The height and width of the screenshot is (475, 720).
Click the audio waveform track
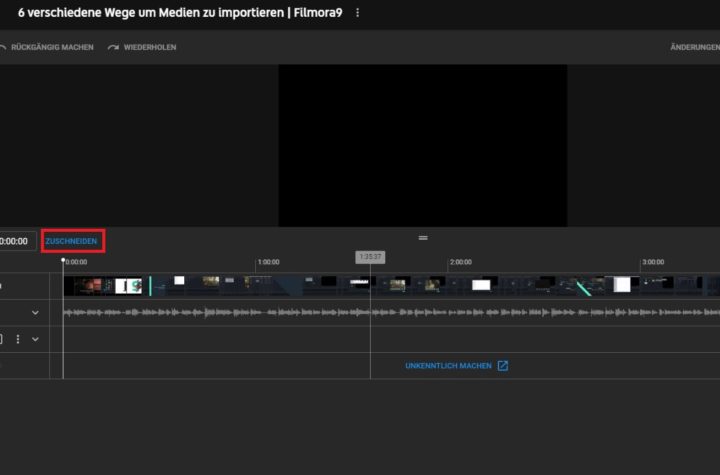pyautogui.click(x=391, y=312)
